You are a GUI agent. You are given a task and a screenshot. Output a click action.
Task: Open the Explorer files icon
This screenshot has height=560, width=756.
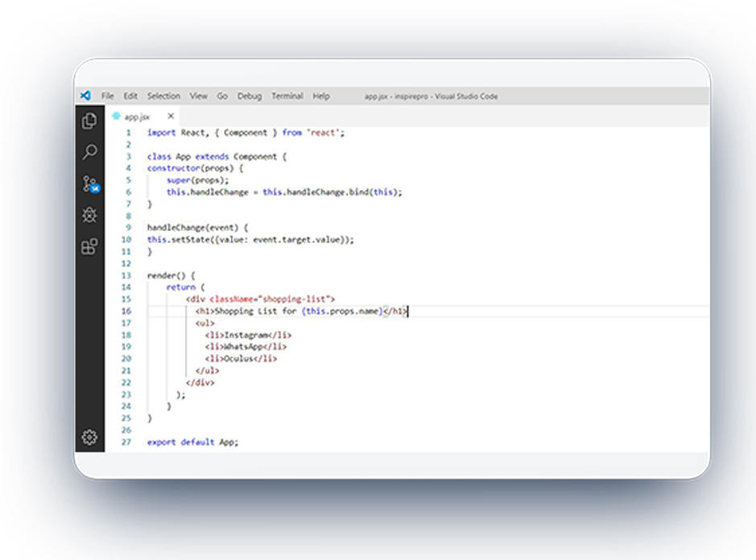89,121
